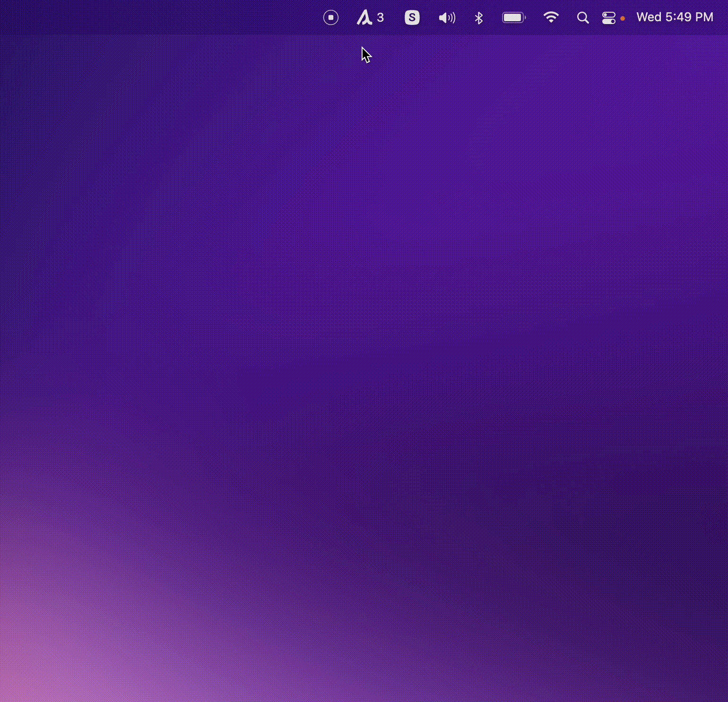
Task: Open Spotlight search
Action: point(583,18)
